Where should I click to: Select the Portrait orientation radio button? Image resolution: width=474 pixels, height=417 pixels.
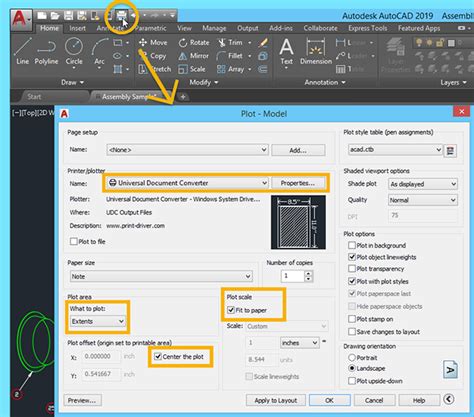[352, 358]
